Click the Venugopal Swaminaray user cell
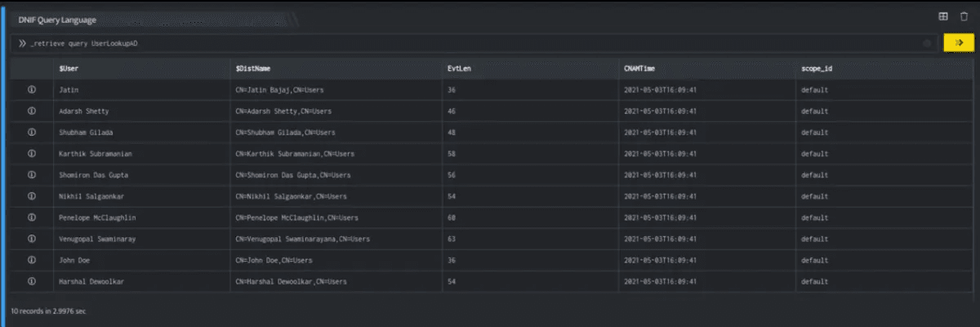The height and width of the screenshot is (327, 980). pyautogui.click(x=96, y=239)
